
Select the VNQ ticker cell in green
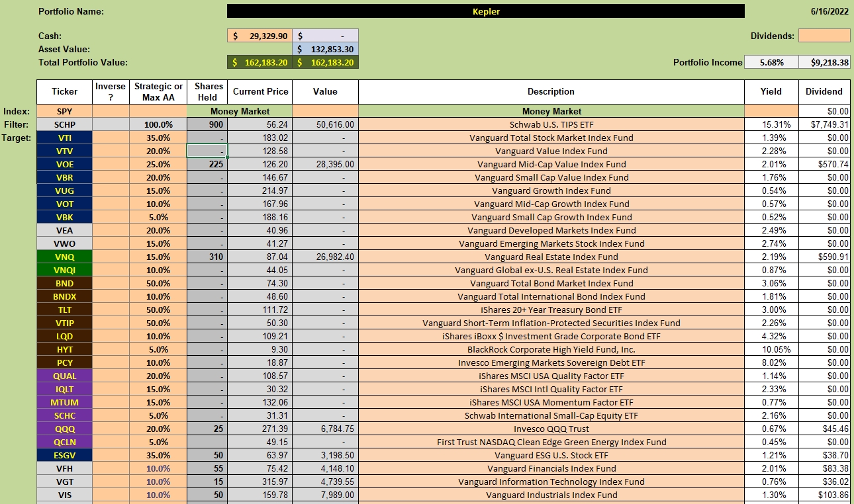tap(64, 257)
